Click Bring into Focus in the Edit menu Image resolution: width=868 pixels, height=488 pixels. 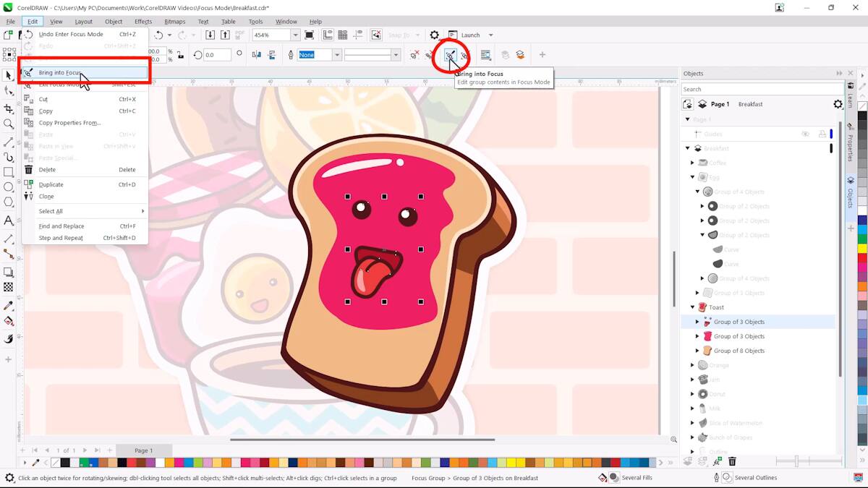click(x=60, y=72)
